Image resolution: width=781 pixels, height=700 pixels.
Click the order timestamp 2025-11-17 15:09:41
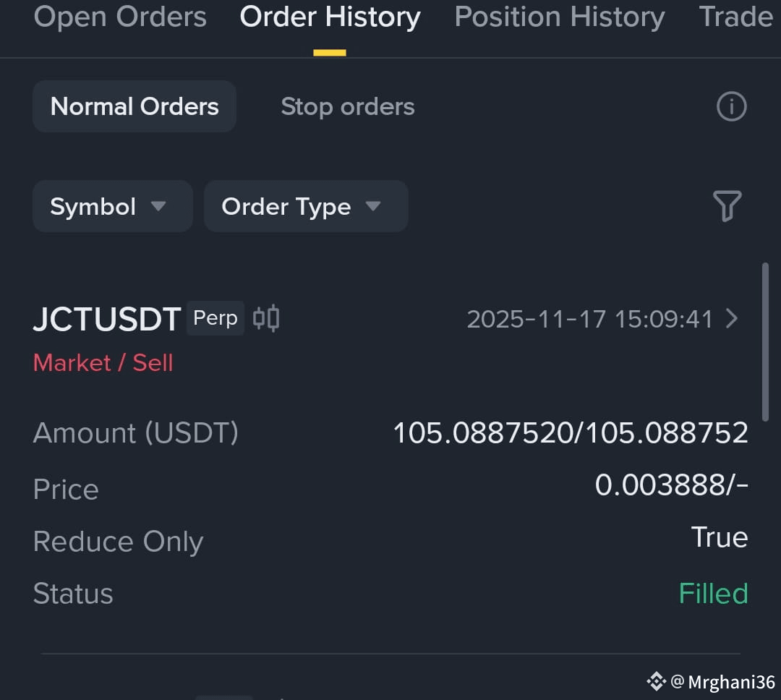(x=590, y=319)
